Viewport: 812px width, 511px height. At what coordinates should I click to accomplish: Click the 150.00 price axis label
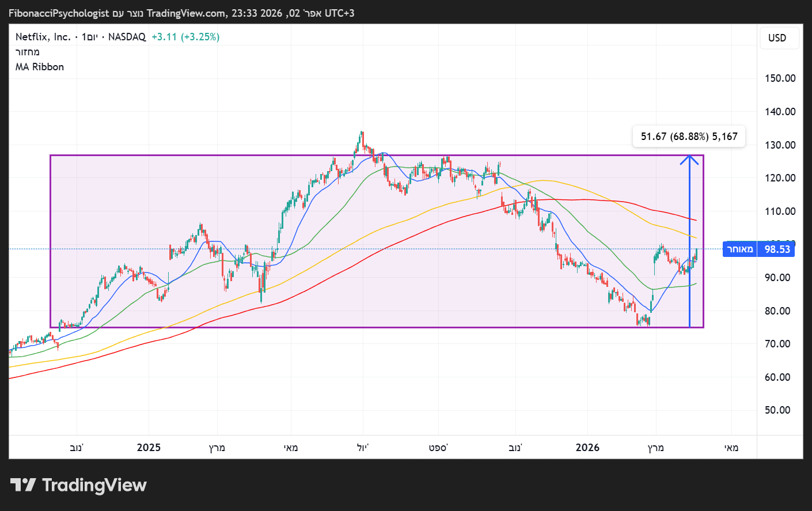click(780, 78)
